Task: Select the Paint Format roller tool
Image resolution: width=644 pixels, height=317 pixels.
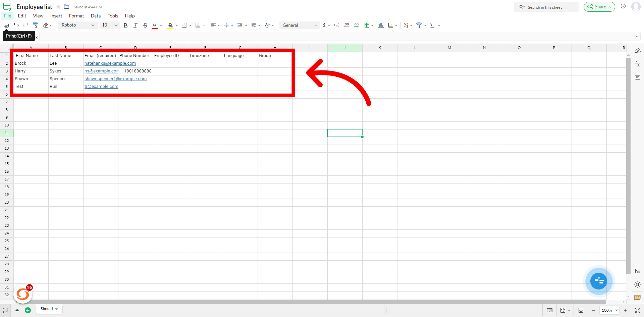Action: 36,25
